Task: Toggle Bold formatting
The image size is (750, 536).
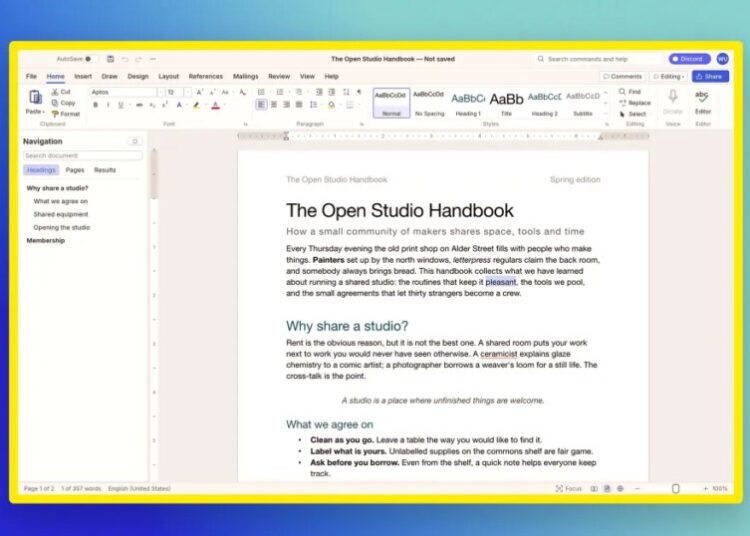Action: click(x=96, y=105)
